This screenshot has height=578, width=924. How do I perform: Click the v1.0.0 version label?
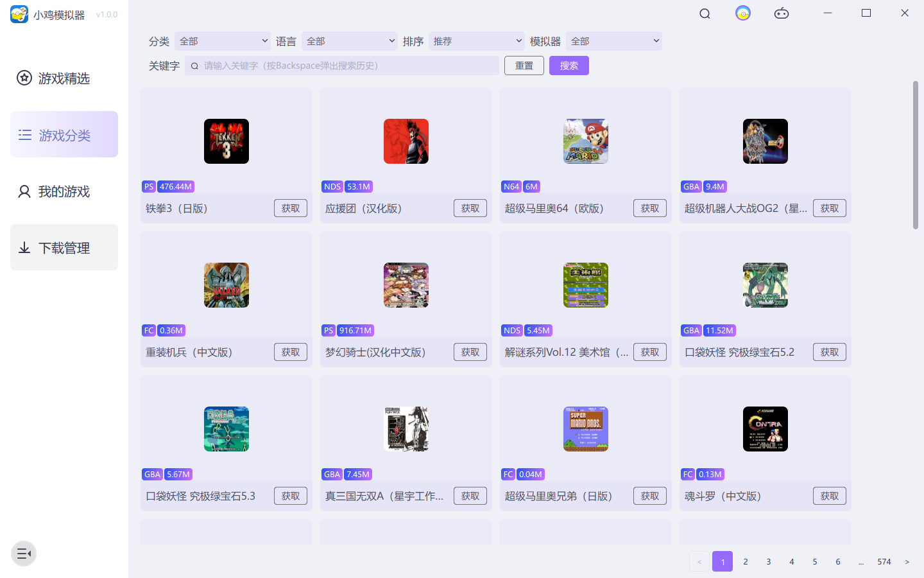107,15
